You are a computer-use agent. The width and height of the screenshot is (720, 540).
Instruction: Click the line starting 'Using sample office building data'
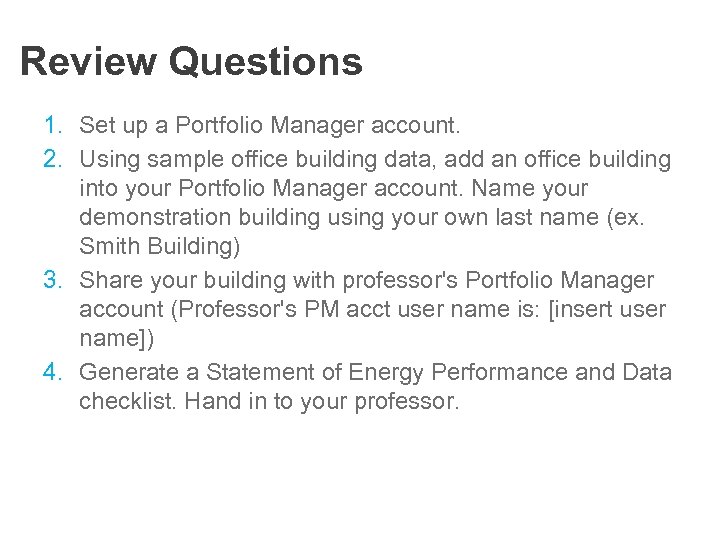tap(375, 158)
